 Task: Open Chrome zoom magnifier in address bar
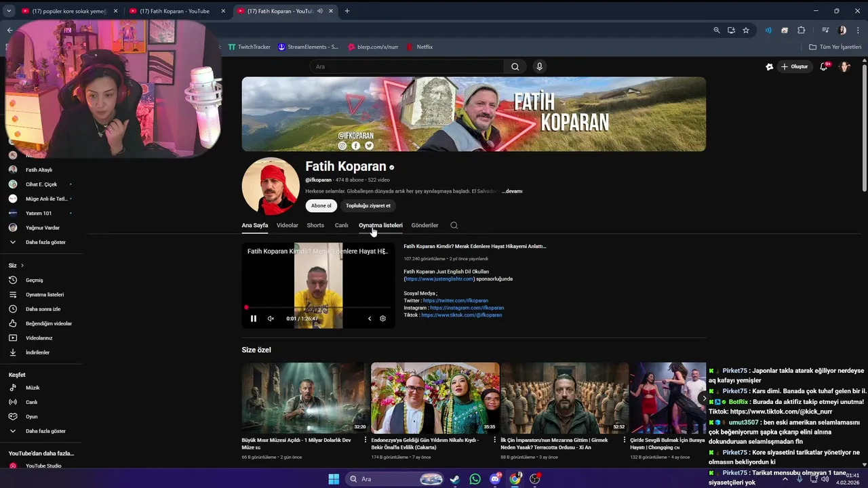(717, 30)
